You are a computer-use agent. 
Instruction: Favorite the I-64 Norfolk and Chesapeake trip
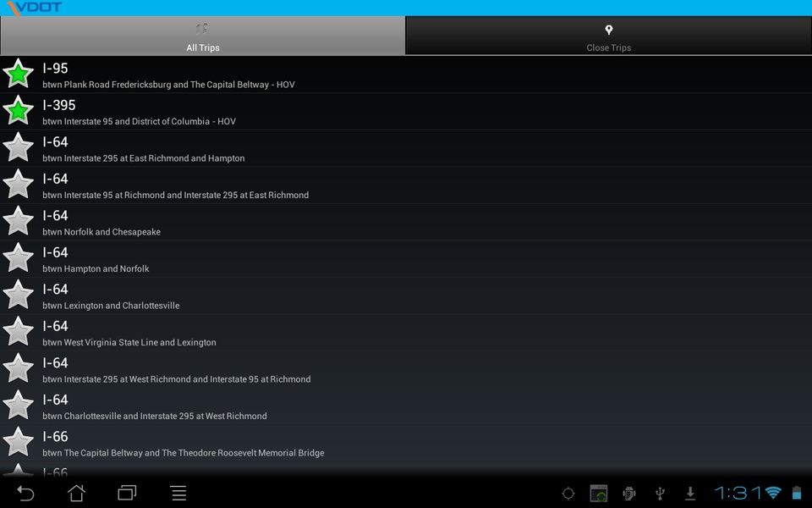point(18,220)
